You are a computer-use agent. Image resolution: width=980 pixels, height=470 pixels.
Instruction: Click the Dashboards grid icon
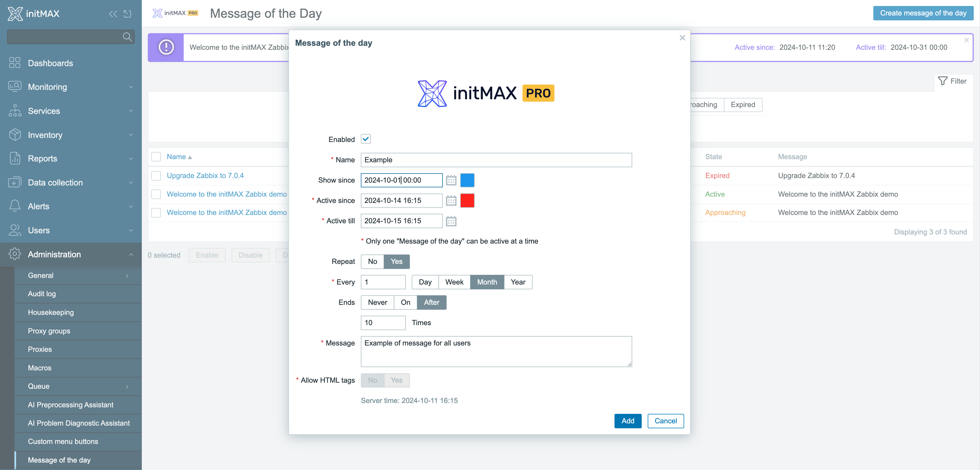click(15, 63)
